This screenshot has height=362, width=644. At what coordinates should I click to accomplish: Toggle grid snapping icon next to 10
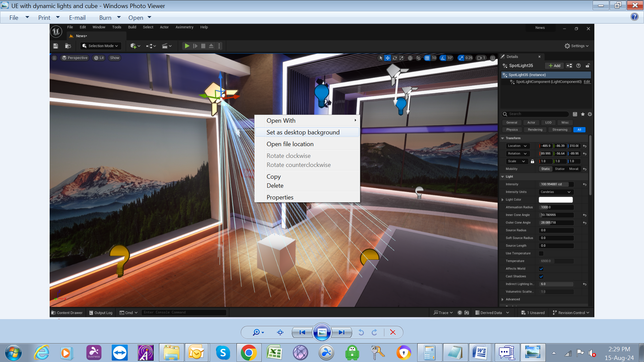pos(427,58)
